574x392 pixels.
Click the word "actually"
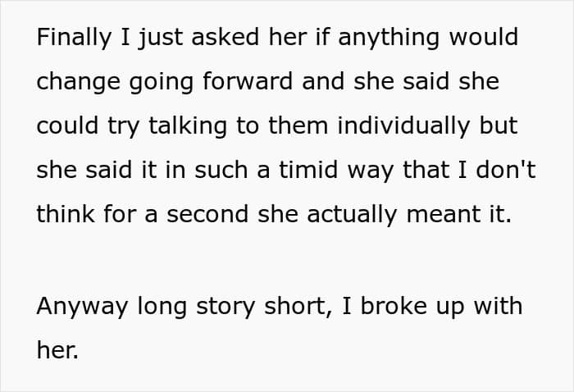352,215
